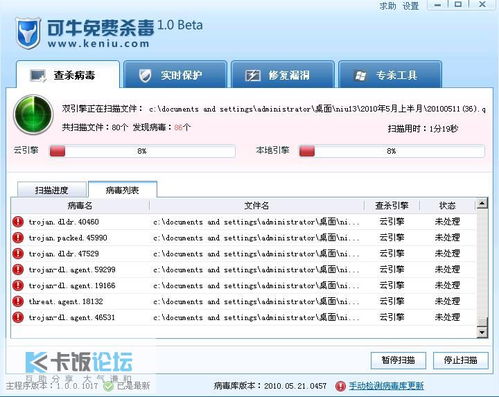Click the 共扫描文件 80个 count text

tap(95, 127)
